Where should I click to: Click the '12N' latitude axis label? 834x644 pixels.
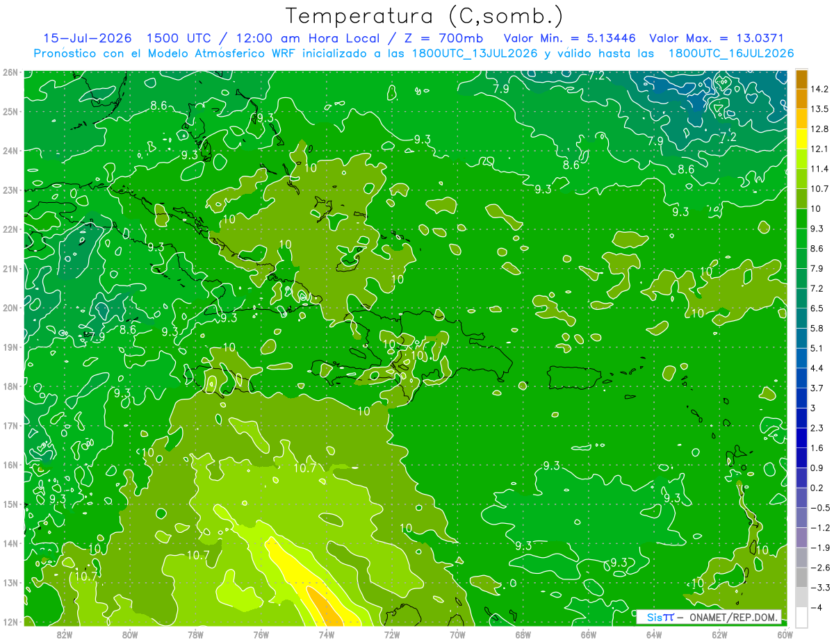(10, 622)
